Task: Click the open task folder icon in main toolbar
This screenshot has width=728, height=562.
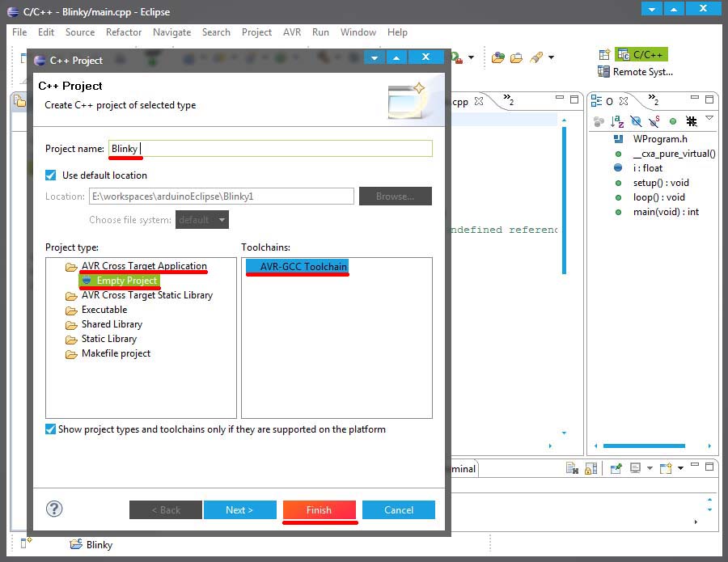Action: click(516, 58)
